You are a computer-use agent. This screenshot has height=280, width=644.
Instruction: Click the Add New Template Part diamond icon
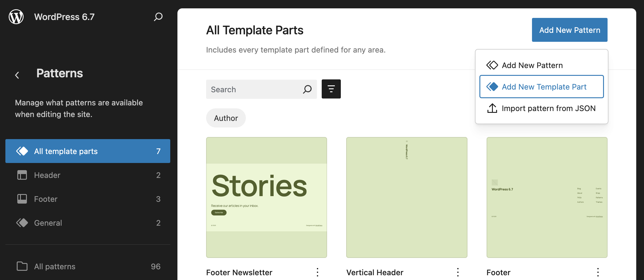[x=492, y=87]
